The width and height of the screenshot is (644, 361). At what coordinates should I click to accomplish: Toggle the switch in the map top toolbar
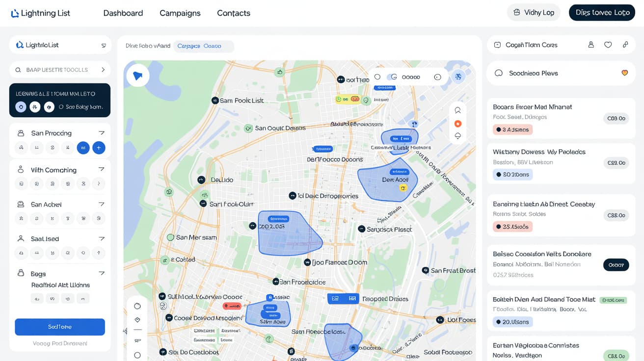(x=392, y=77)
